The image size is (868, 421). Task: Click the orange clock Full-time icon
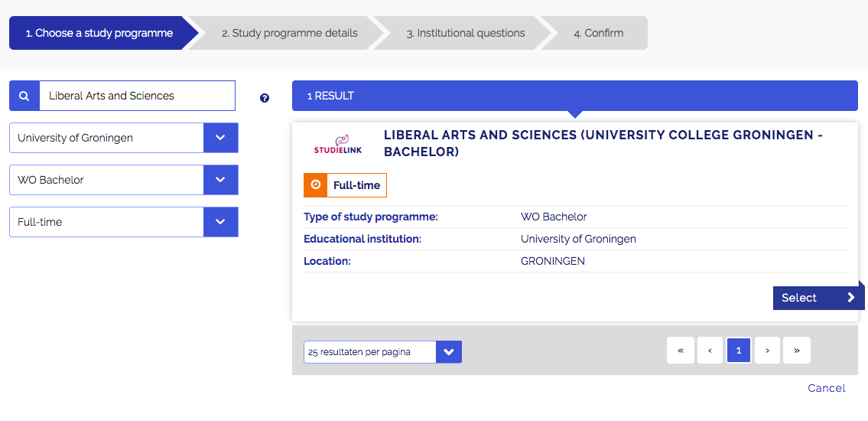316,185
